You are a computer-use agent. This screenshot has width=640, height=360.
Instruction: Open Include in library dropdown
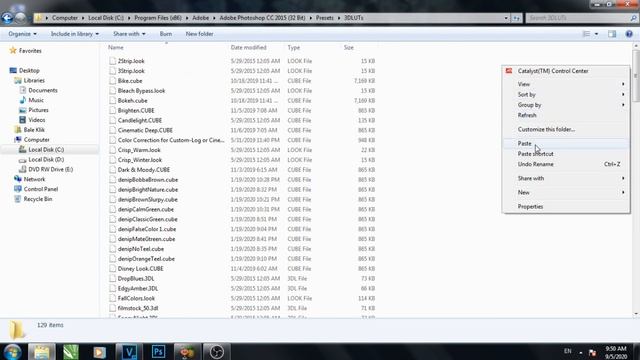coord(75,34)
